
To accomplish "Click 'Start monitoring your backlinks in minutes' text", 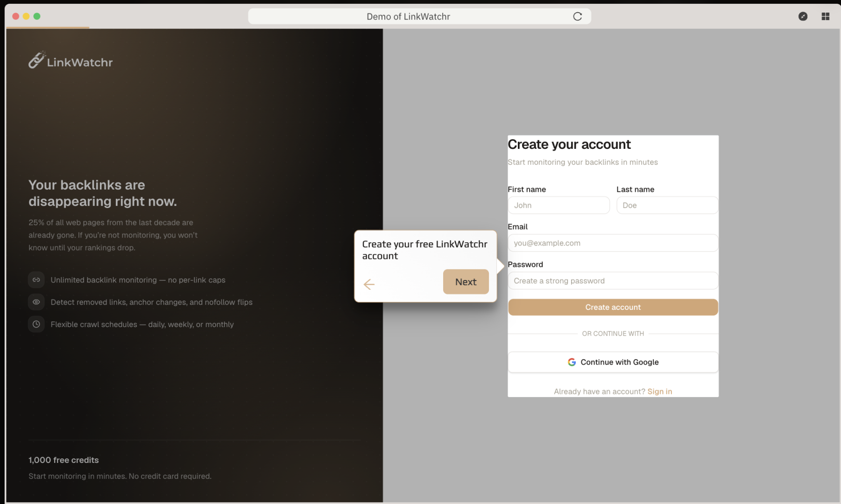I will 582,162.
